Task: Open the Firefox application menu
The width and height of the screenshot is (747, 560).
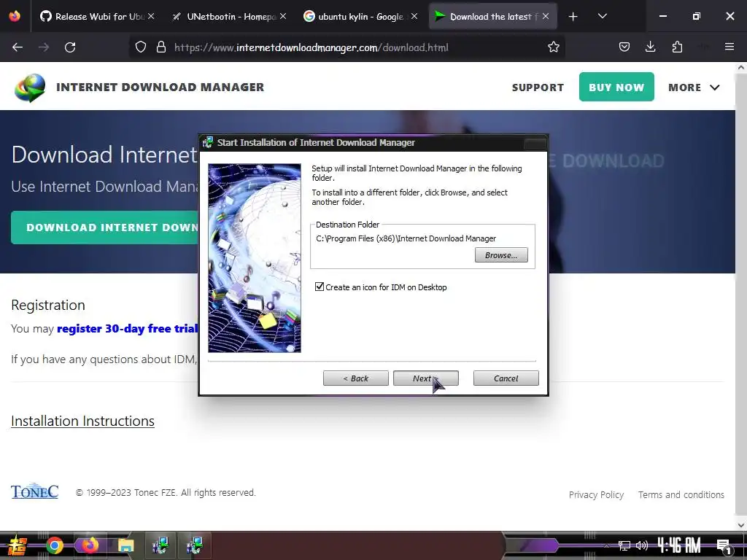Action: (x=729, y=47)
